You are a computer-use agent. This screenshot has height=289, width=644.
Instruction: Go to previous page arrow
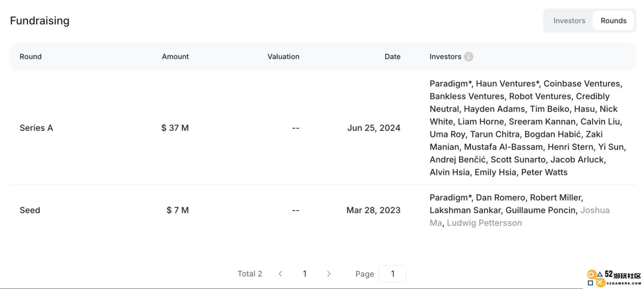[280, 274]
